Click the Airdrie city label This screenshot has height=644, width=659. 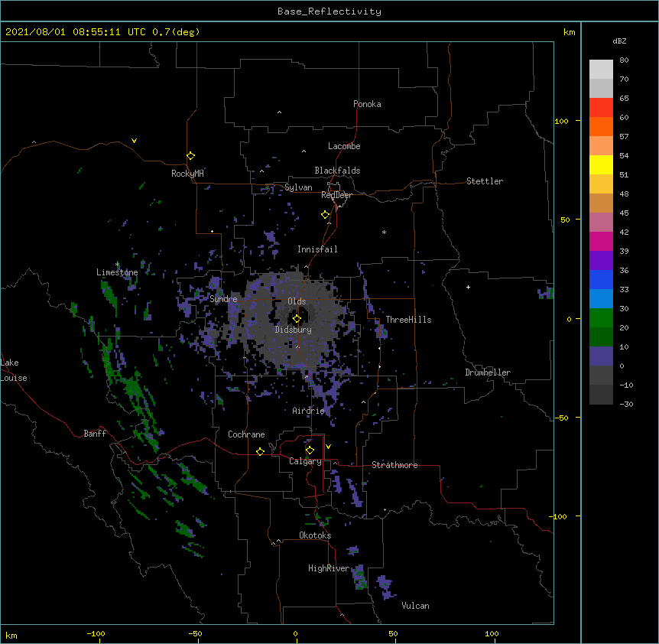pyautogui.click(x=309, y=411)
